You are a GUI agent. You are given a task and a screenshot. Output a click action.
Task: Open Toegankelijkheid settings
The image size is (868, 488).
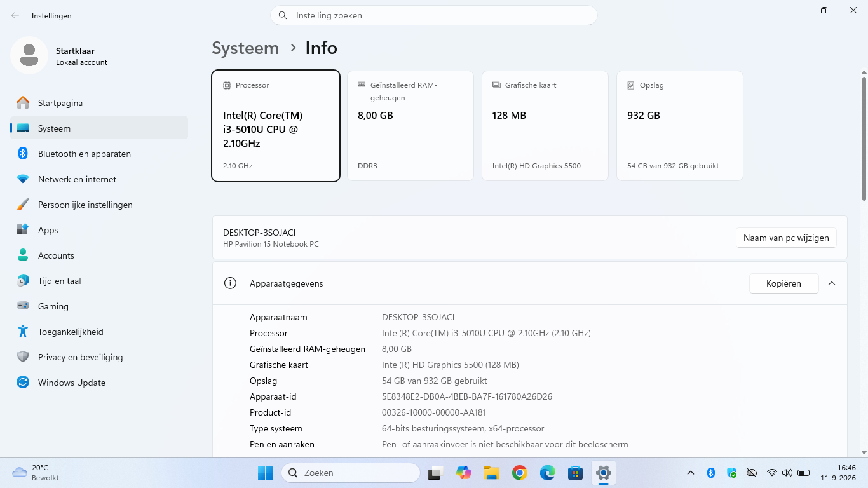(99, 332)
